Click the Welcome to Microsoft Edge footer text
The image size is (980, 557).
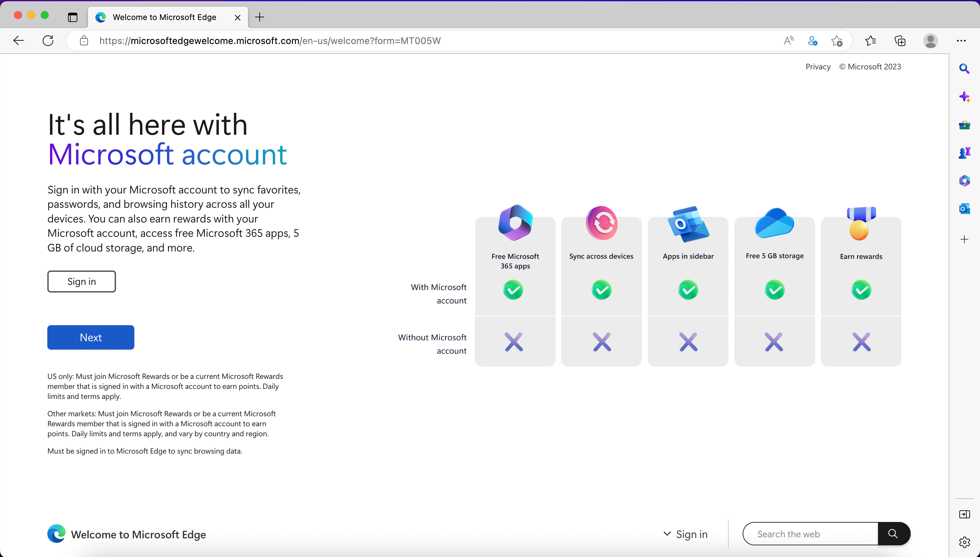click(138, 534)
